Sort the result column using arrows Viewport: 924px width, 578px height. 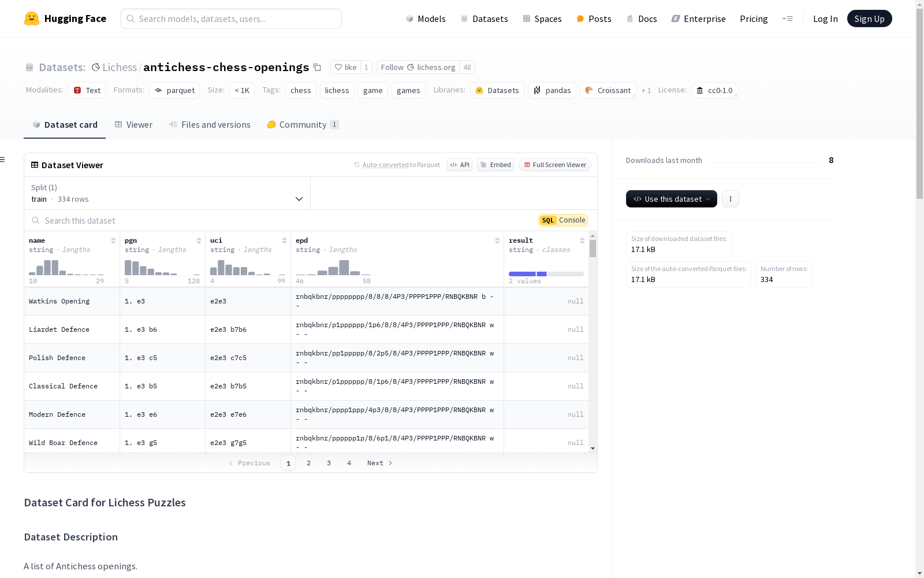(x=582, y=240)
